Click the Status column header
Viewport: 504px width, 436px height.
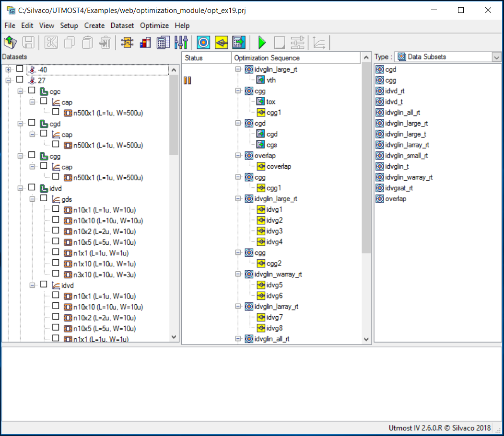[x=207, y=58]
